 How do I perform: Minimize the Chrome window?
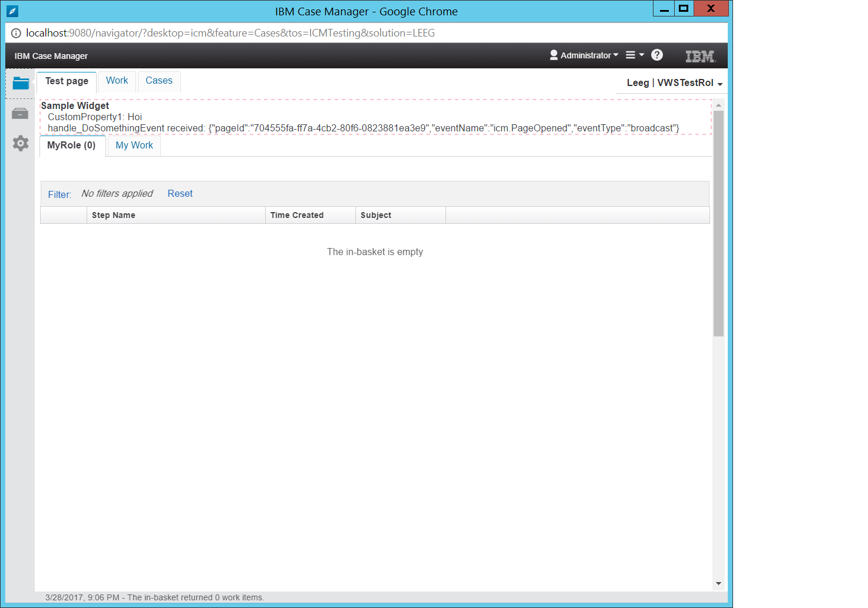pos(664,8)
